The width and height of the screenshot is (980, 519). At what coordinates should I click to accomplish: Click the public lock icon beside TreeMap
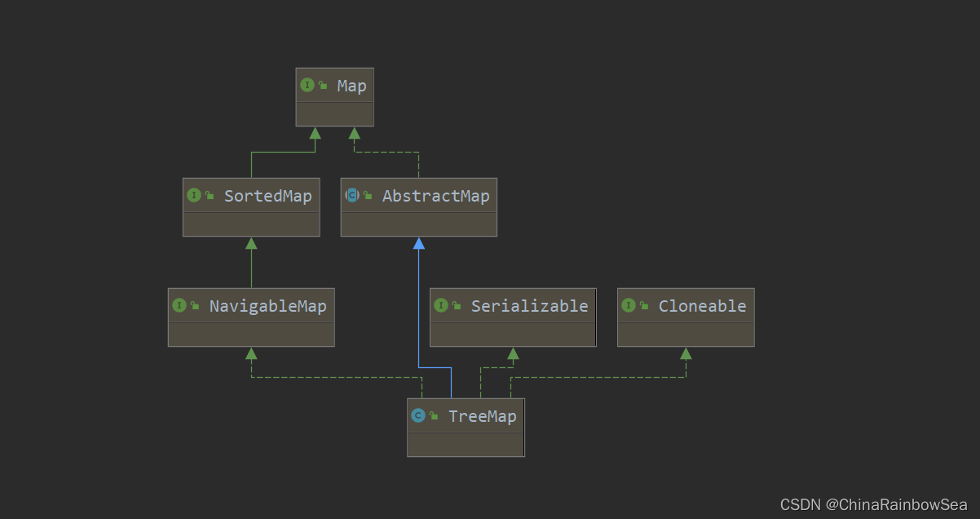[434, 416]
